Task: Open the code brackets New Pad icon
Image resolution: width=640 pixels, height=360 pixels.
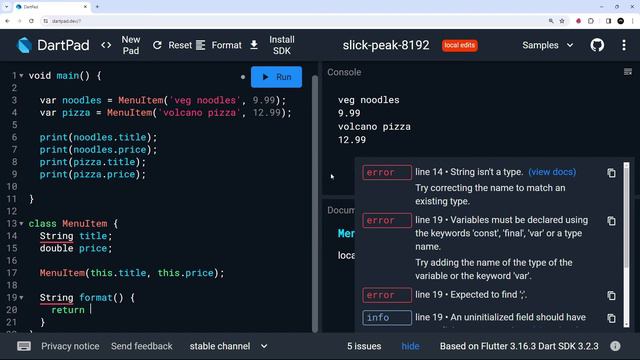Action: (x=106, y=45)
